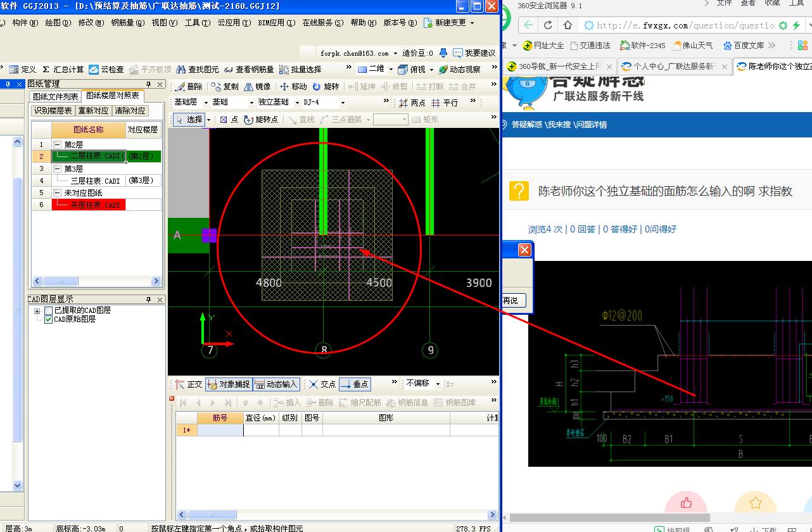Open 我要建议 feedback
Image resolution: width=812 pixels, height=532 pixels.
(x=474, y=53)
